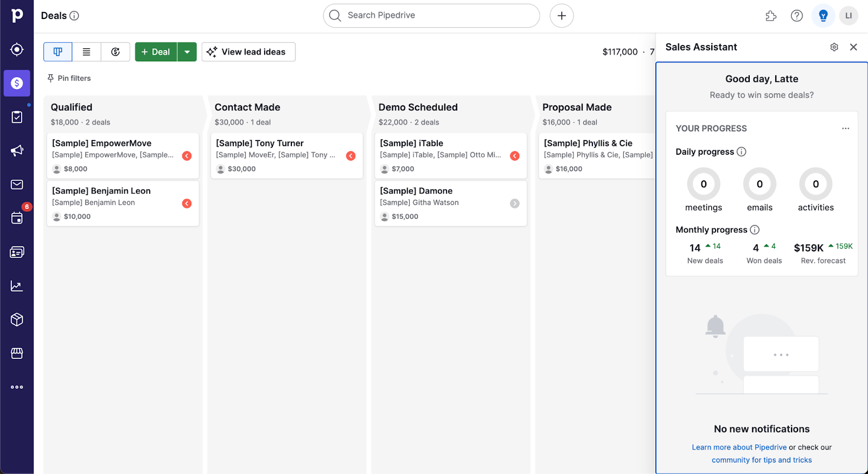868x474 pixels.
Task: Click the grey activity arrow on Damone deal
Action: click(x=515, y=204)
